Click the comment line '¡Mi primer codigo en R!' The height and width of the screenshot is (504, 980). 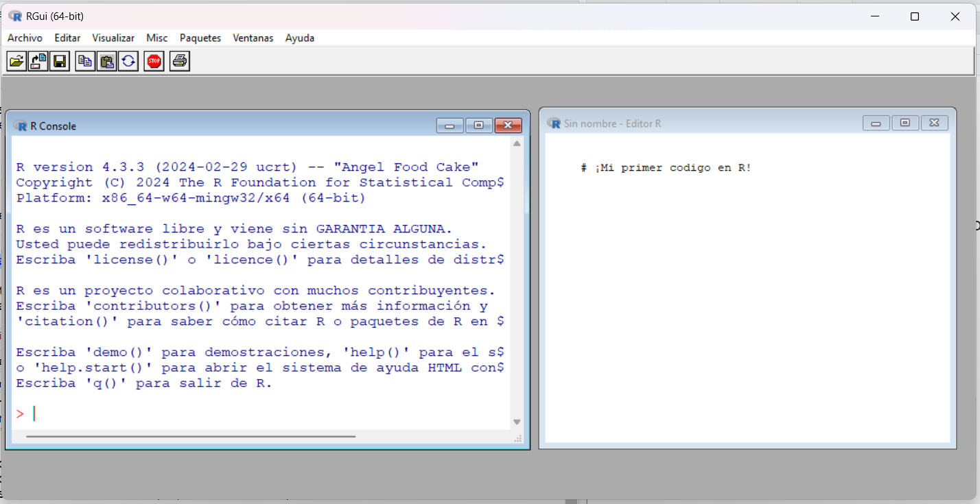pyautogui.click(x=666, y=168)
